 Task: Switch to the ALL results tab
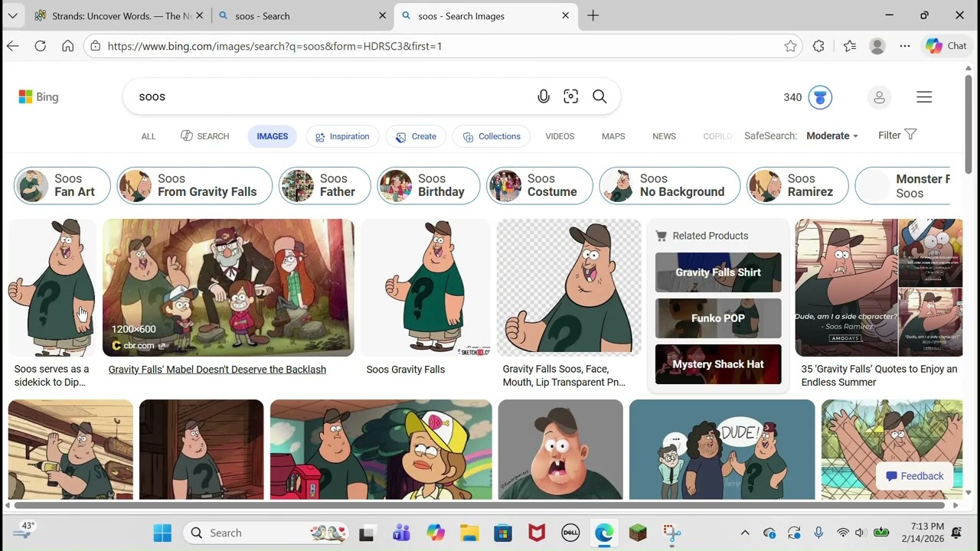149,136
